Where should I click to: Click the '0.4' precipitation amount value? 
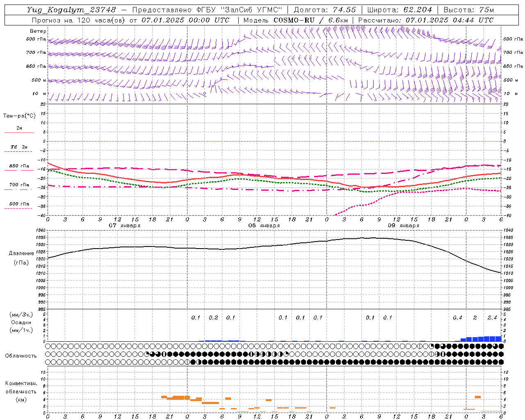[x=457, y=317]
